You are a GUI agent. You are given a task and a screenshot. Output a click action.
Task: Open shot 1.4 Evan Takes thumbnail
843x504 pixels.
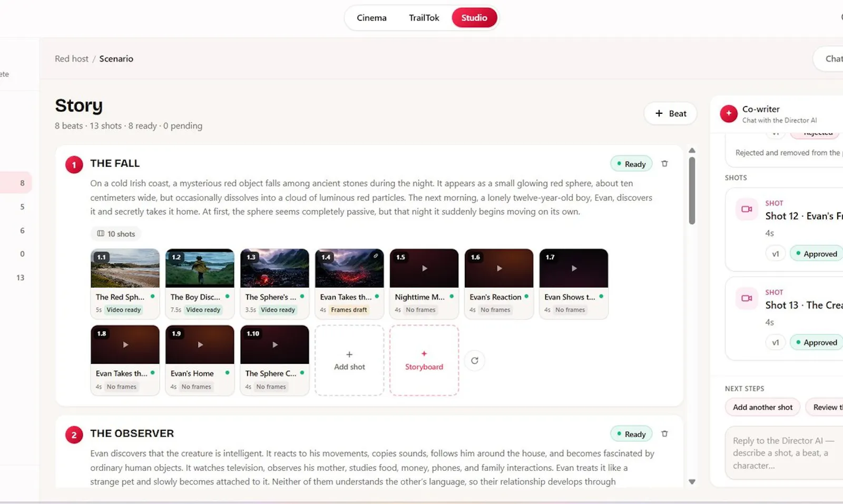[x=349, y=269]
